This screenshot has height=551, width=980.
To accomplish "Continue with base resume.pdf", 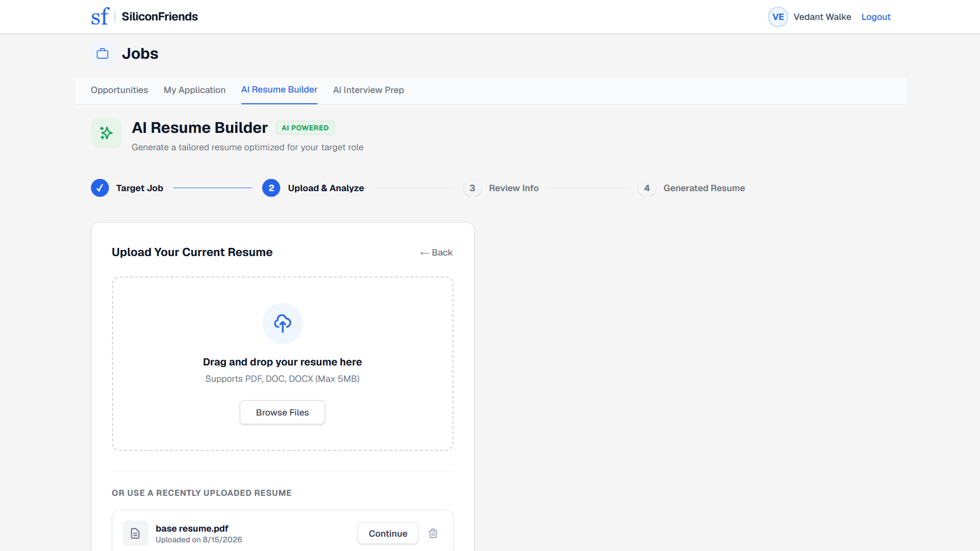I will tap(388, 533).
